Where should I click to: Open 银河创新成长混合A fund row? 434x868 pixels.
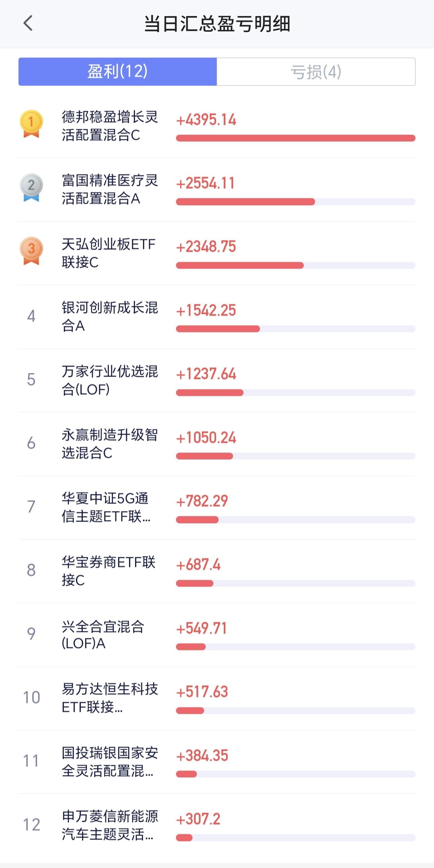217,317
